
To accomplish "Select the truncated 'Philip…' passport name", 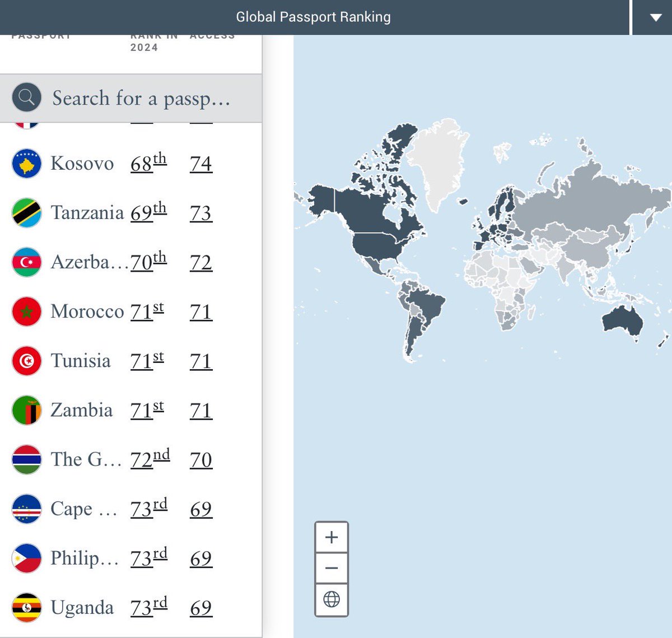I will [85, 557].
